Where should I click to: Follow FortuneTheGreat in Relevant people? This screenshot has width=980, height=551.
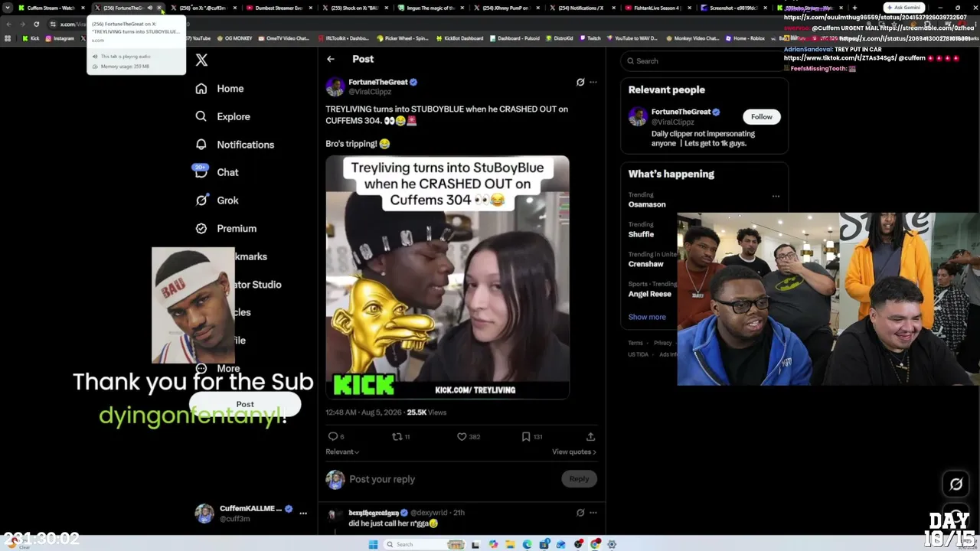[x=761, y=116]
